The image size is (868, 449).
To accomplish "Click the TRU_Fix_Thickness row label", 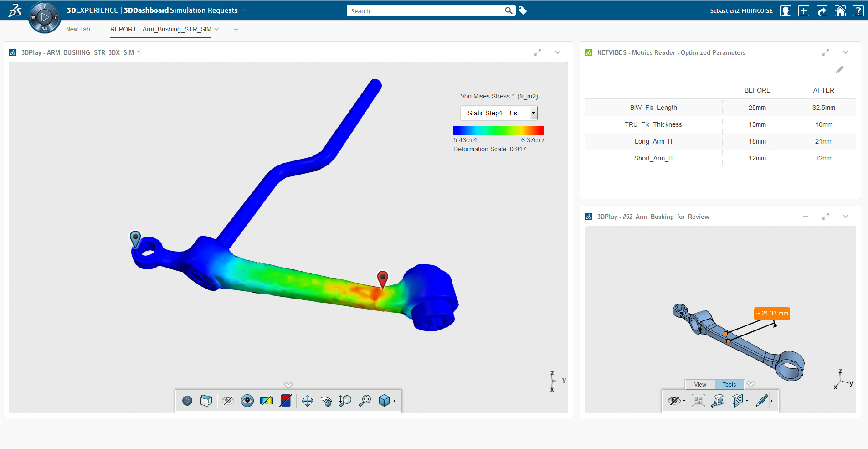I will pyautogui.click(x=653, y=124).
